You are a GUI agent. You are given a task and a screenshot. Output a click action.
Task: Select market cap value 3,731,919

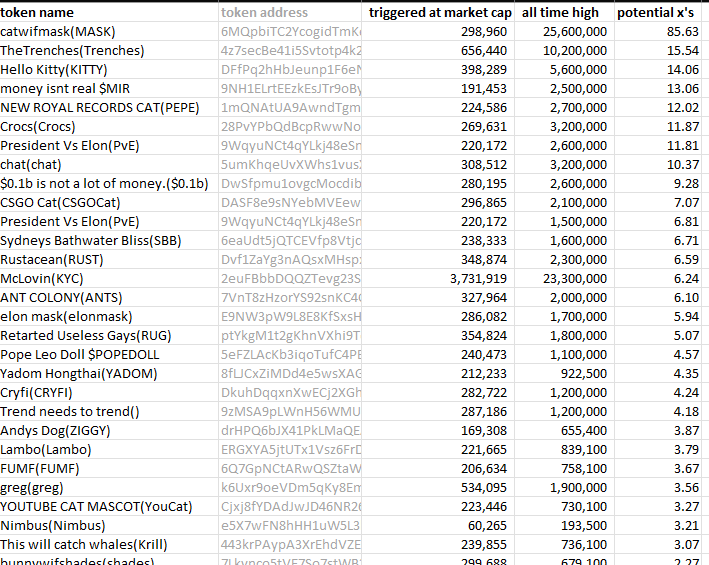(438, 278)
